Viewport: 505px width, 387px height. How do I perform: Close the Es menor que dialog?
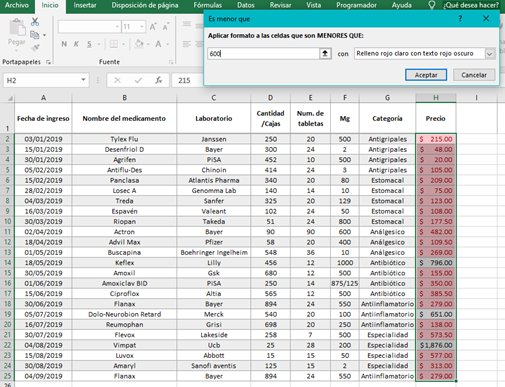click(486, 19)
